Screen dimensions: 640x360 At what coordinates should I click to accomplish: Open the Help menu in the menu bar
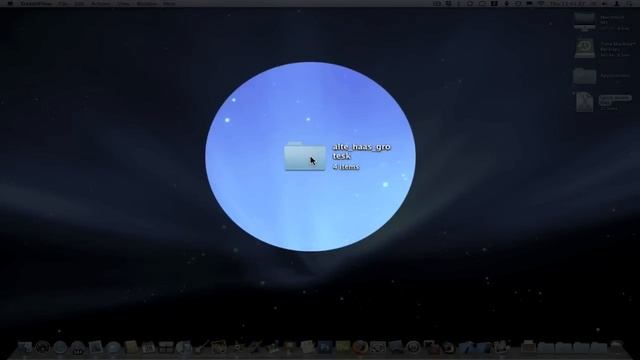169,3
